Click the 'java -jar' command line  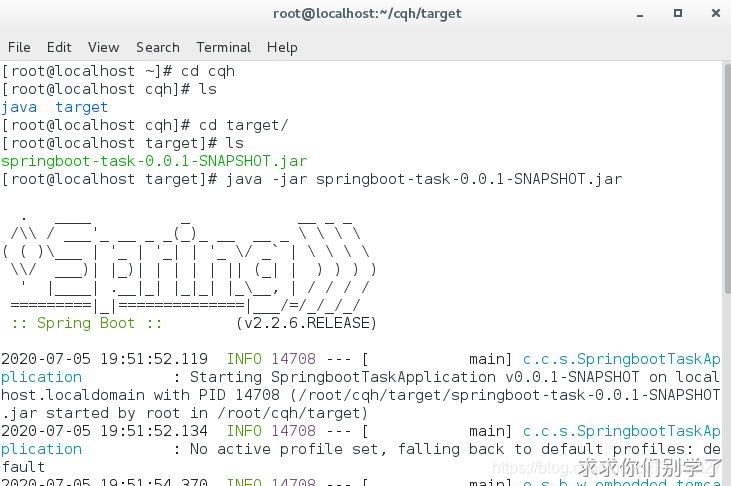pos(312,179)
